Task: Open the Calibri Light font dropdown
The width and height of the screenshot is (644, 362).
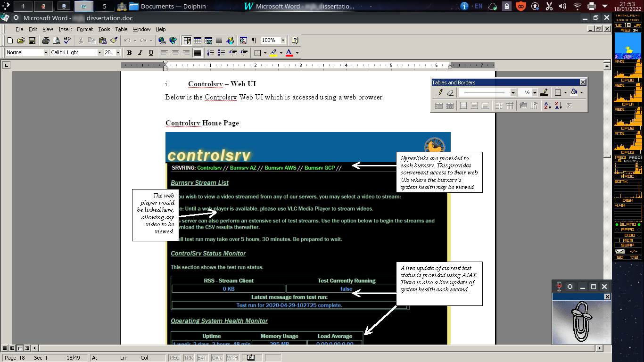Action: click(x=99, y=52)
